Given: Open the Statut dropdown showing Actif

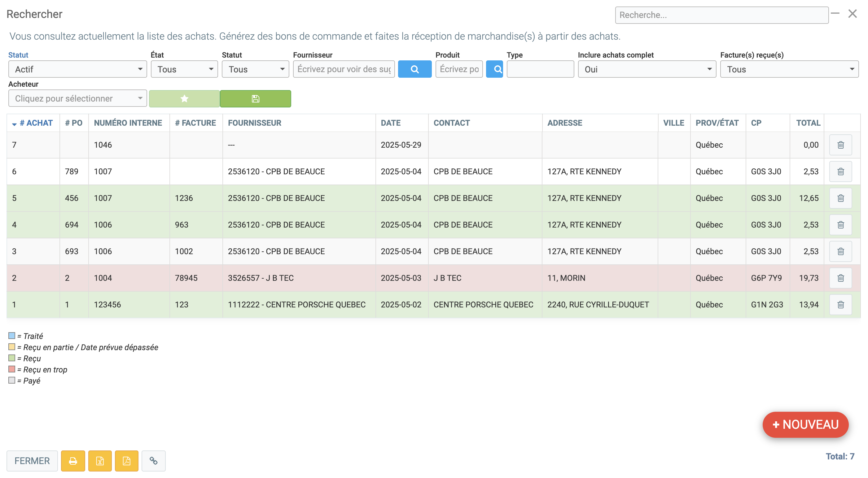Looking at the screenshot, I should (77, 69).
